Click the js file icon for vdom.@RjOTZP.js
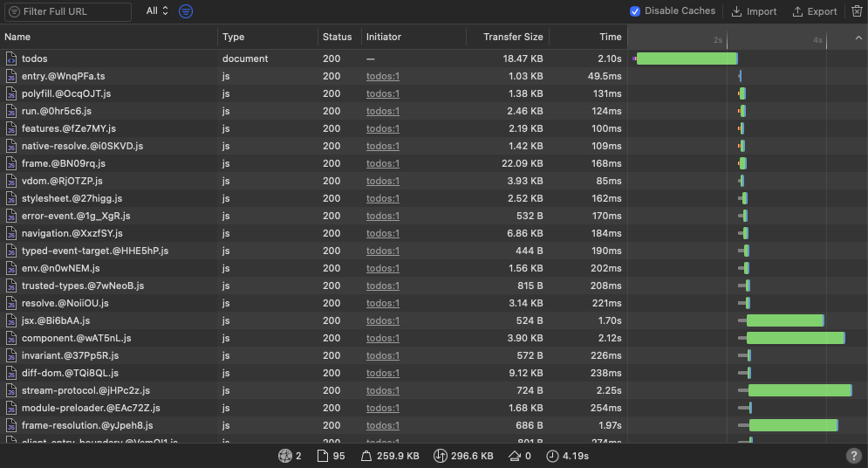The height and width of the screenshot is (468, 868). (x=11, y=181)
